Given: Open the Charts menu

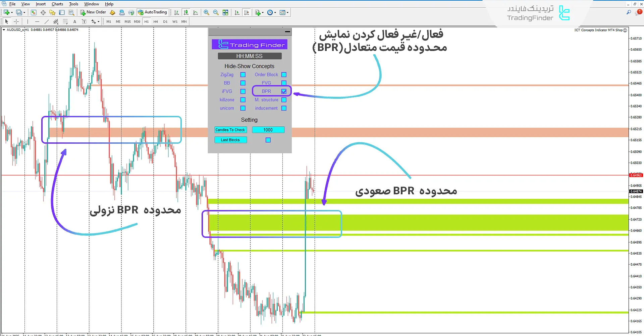Looking at the screenshot, I should [57, 4].
